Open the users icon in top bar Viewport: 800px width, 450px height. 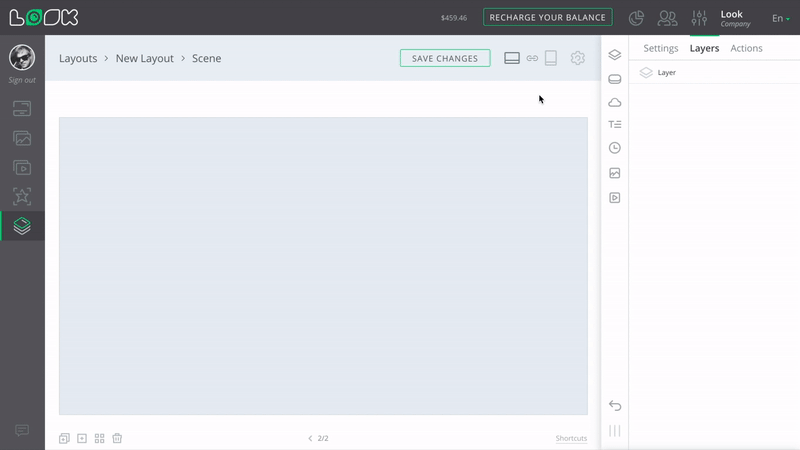click(667, 18)
